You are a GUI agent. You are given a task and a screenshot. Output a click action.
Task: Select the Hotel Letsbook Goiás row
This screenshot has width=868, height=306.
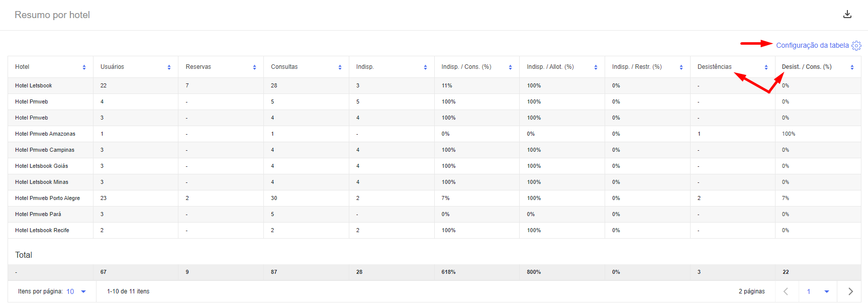pyautogui.click(x=434, y=166)
